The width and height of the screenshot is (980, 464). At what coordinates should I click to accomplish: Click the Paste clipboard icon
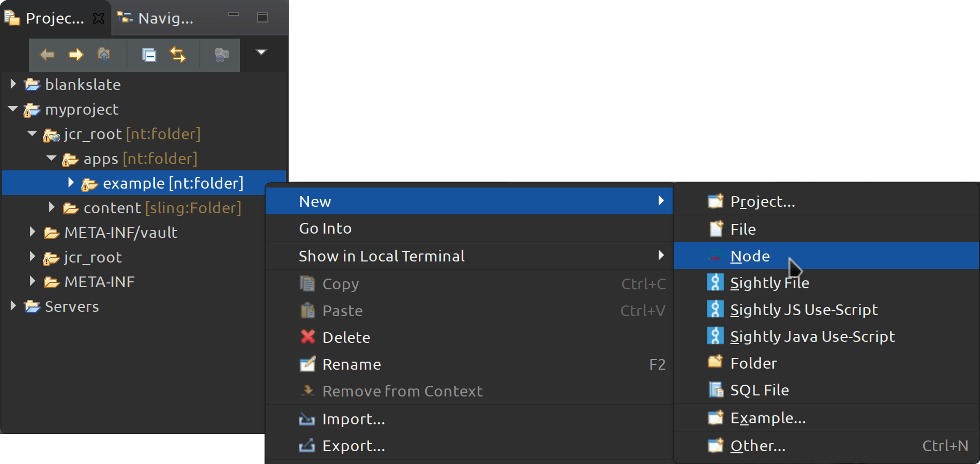point(307,310)
